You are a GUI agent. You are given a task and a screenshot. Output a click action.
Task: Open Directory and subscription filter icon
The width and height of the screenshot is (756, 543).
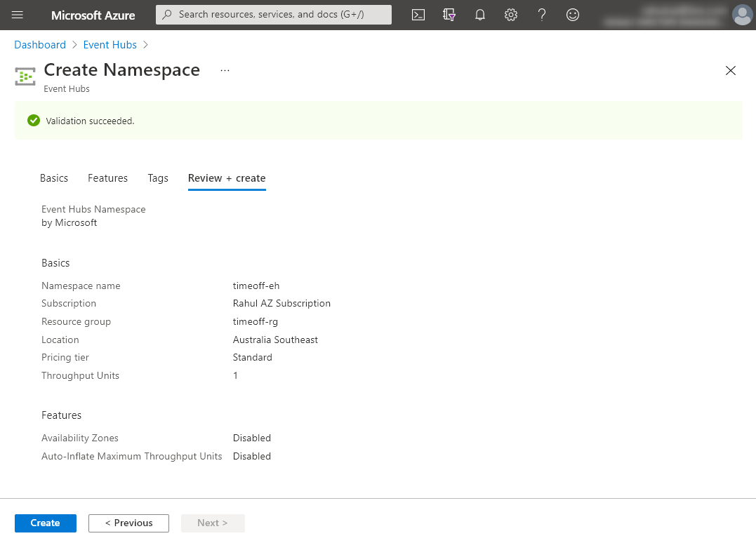click(449, 15)
